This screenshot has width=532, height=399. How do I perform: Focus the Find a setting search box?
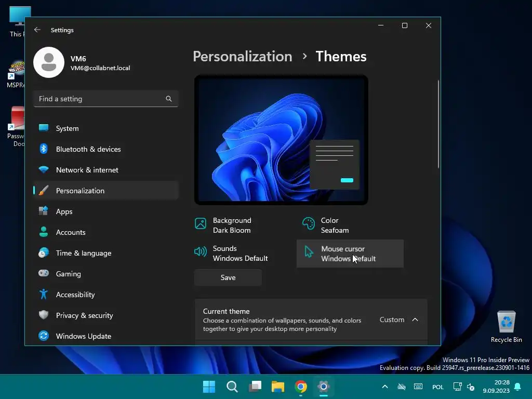[x=106, y=99]
